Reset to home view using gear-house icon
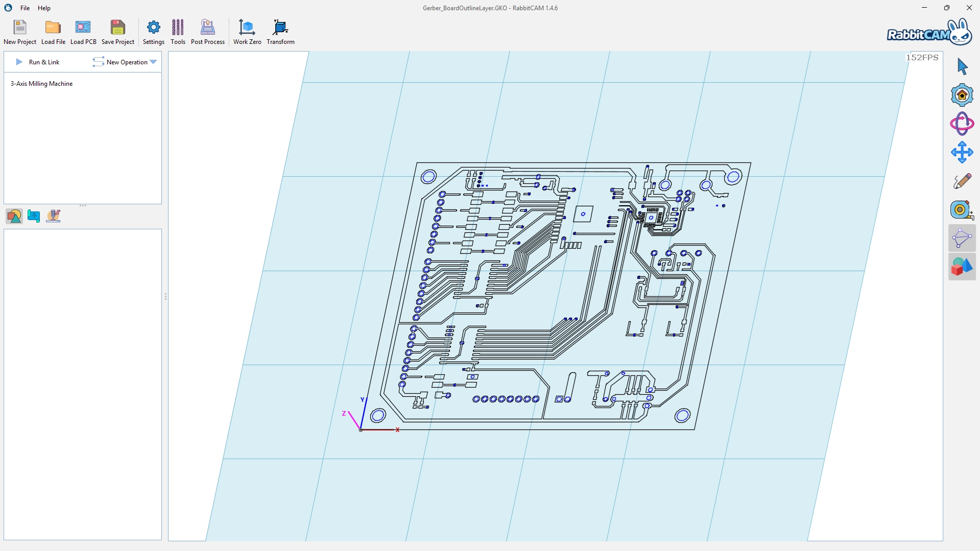The height and width of the screenshot is (551, 980). tap(962, 95)
